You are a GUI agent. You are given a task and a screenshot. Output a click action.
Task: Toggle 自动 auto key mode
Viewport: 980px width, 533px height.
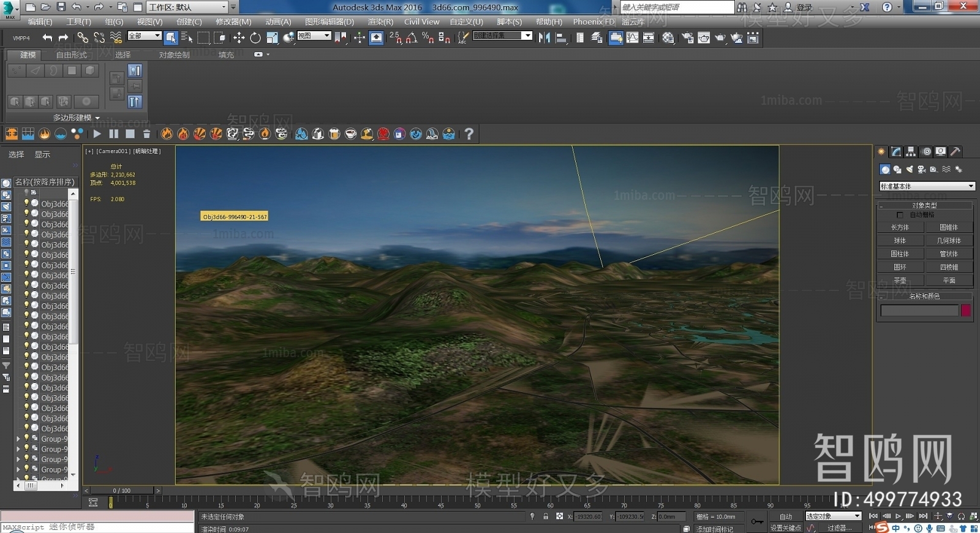(x=786, y=516)
